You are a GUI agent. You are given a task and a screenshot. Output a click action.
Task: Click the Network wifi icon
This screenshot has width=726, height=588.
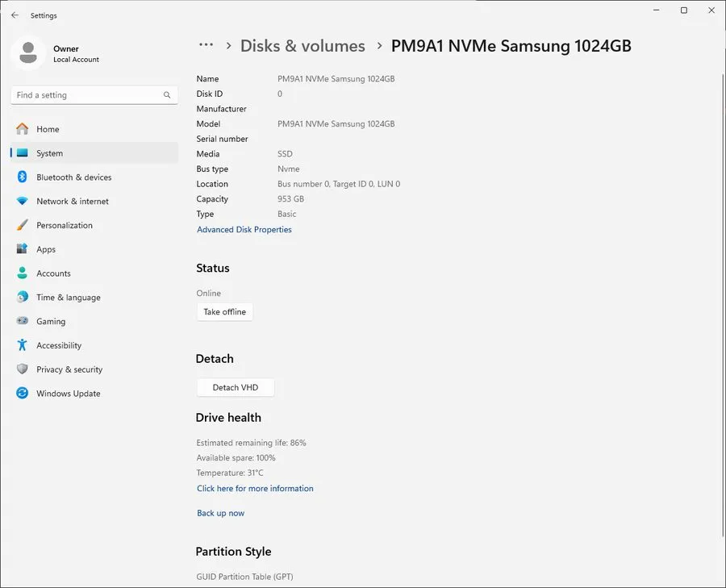click(x=23, y=201)
